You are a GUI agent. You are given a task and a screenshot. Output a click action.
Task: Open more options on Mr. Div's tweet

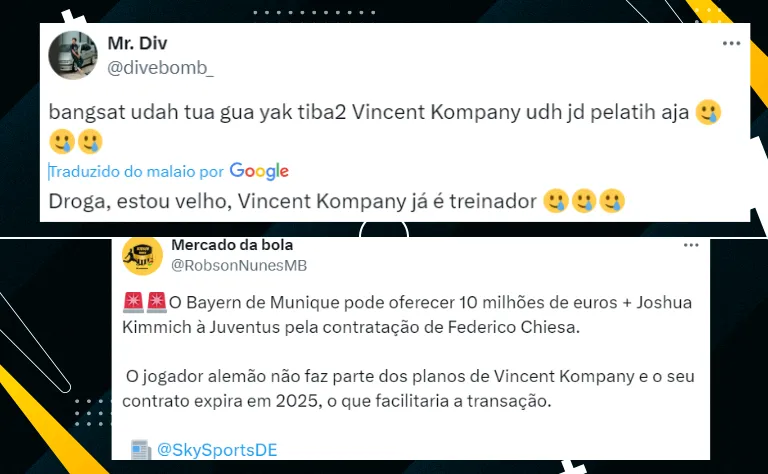coord(731,44)
